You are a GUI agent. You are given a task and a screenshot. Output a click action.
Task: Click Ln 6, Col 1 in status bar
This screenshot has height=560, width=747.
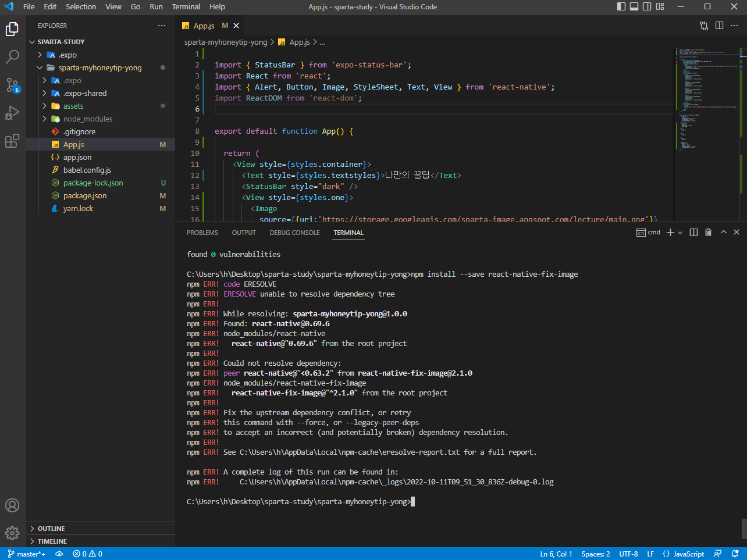coord(556,554)
